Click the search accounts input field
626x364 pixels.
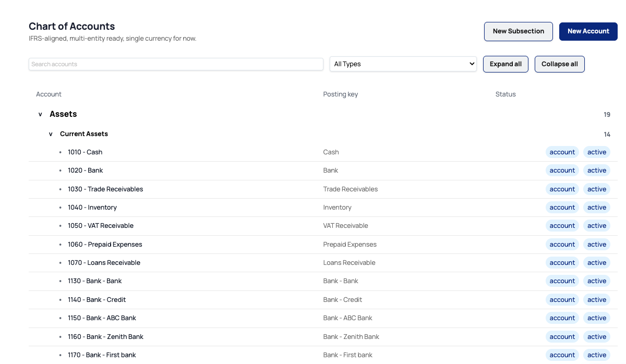[175, 64]
